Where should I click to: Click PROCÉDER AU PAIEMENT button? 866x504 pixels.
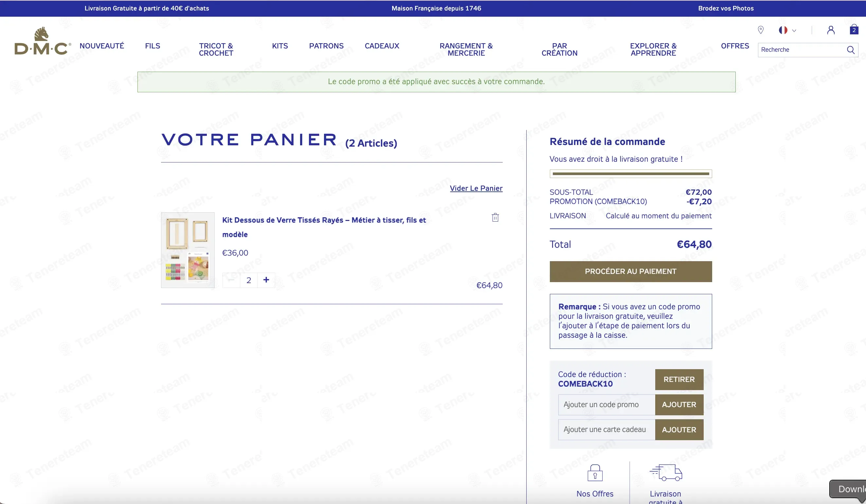coord(631,271)
